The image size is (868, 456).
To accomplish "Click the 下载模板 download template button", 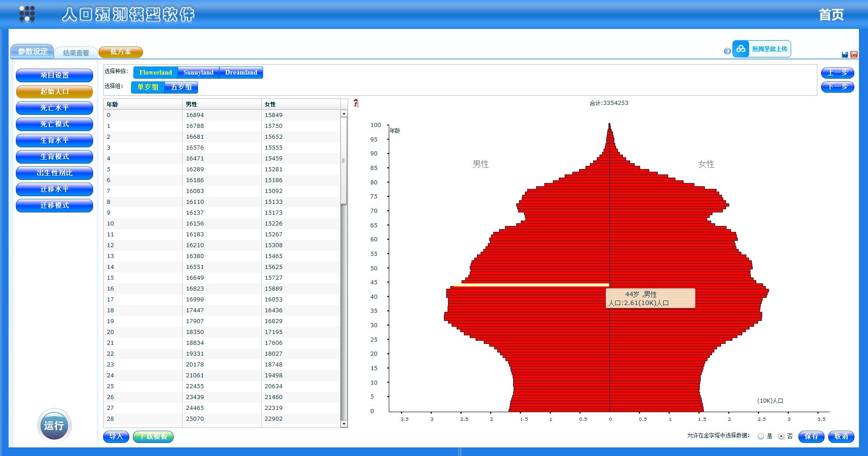I will [x=153, y=437].
